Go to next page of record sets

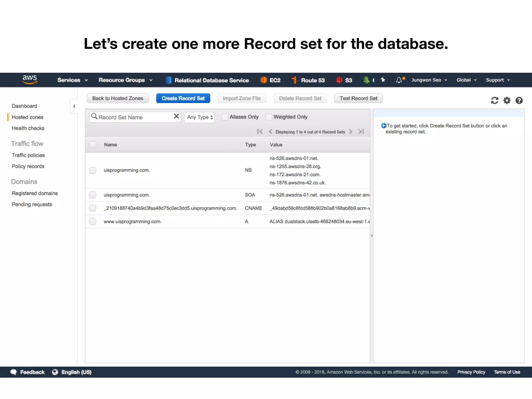coord(350,132)
